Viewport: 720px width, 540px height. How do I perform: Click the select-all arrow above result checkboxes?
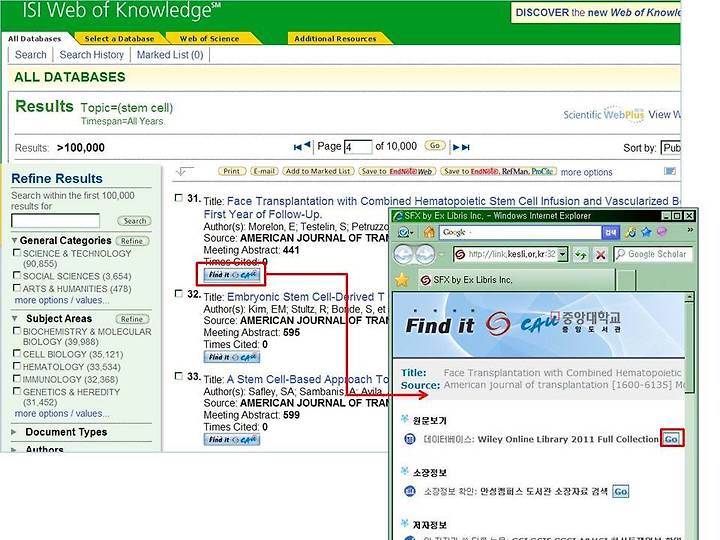[x=184, y=171]
